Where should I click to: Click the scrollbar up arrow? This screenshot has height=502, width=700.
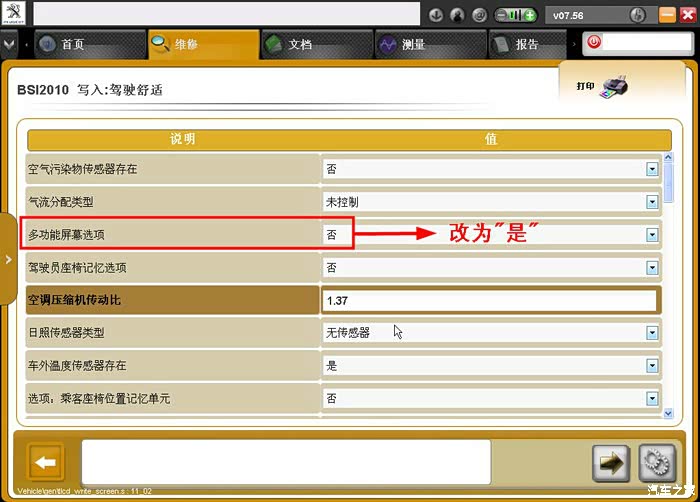(668, 157)
